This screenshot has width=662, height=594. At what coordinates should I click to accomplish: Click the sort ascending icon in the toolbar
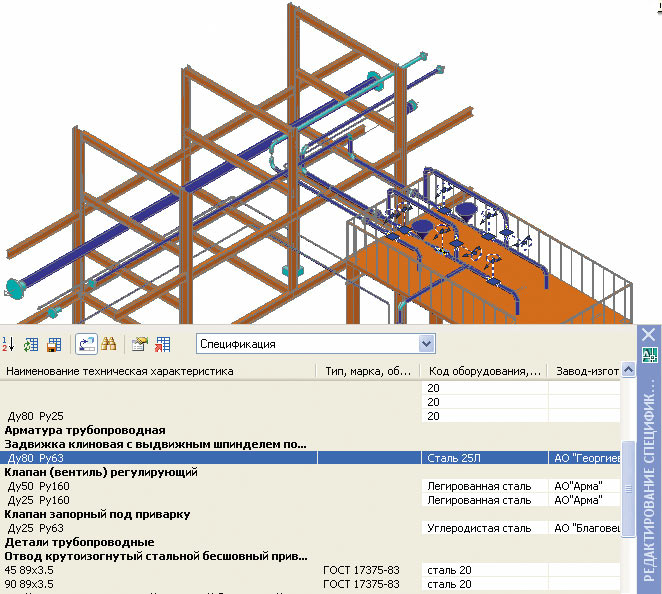coord(9,344)
